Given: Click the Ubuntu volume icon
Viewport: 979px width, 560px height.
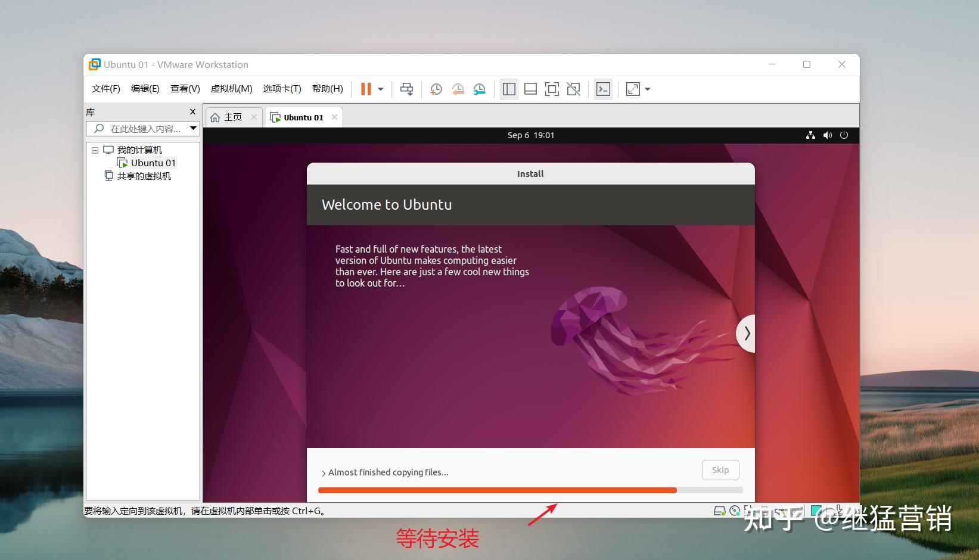Looking at the screenshot, I should (828, 135).
